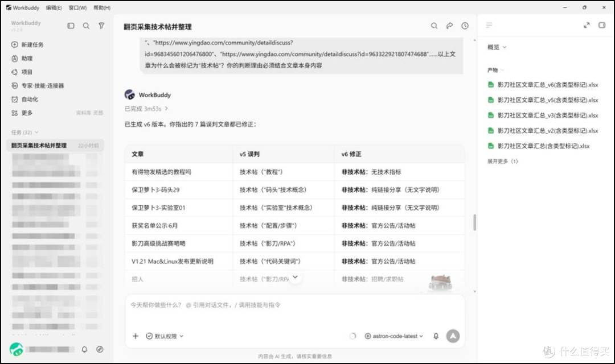Viewport: 615px width, 364px height.
Task: Open the 帮助(H) menu
Action: [x=101, y=7]
